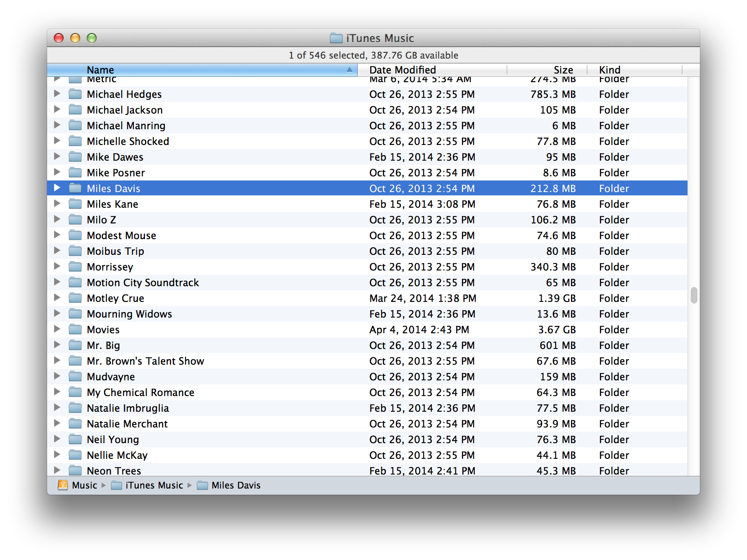The height and width of the screenshot is (560, 747).
Task: Expand the Movies folder triangle
Action: (57, 329)
